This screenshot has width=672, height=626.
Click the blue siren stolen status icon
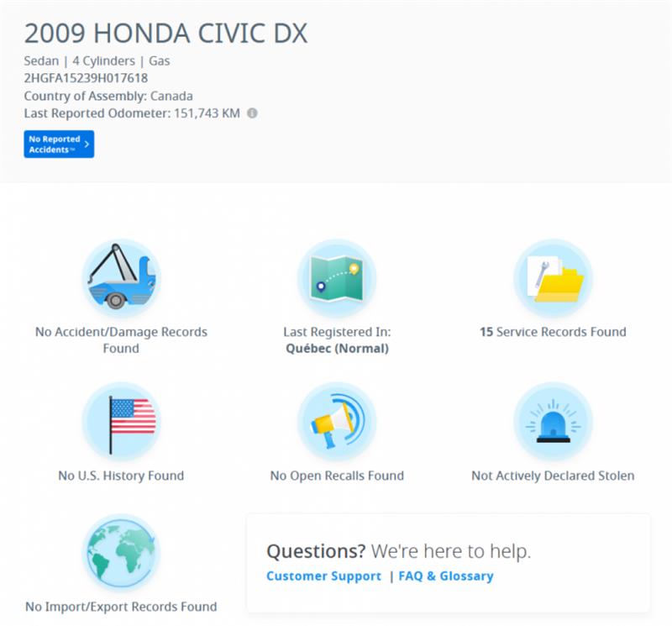[553, 422]
